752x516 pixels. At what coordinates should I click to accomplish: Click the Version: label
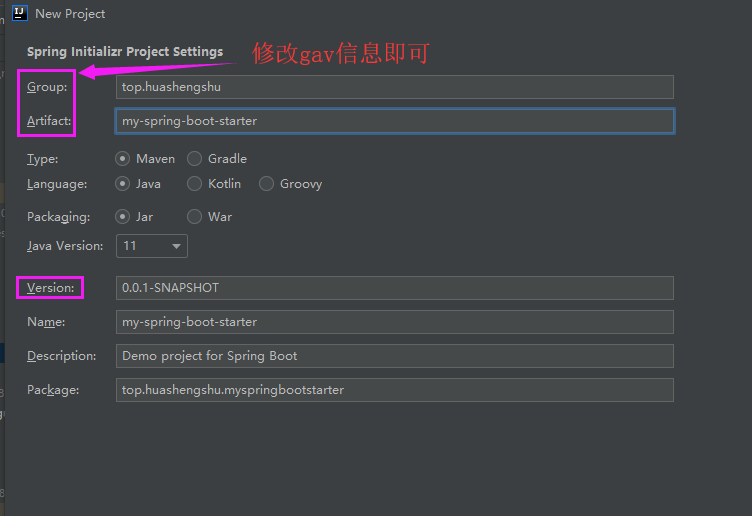click(x=50, y=288)
